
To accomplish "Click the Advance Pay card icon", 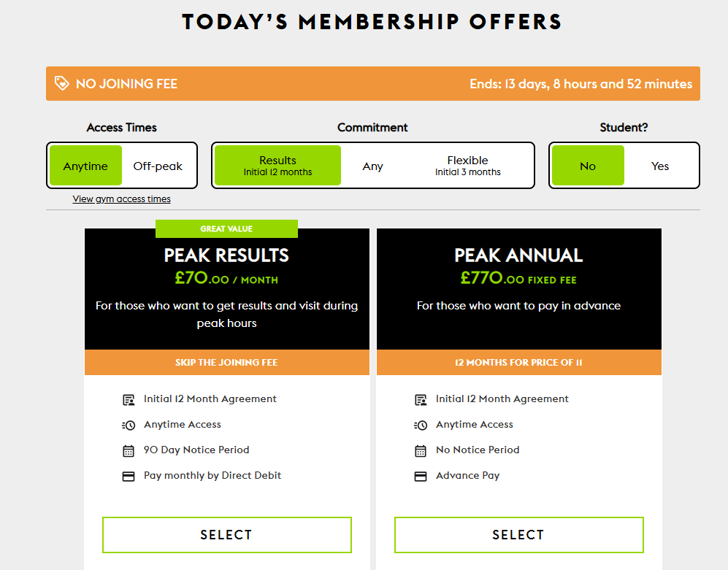I will pyautogui.click(x=421, y=475).
